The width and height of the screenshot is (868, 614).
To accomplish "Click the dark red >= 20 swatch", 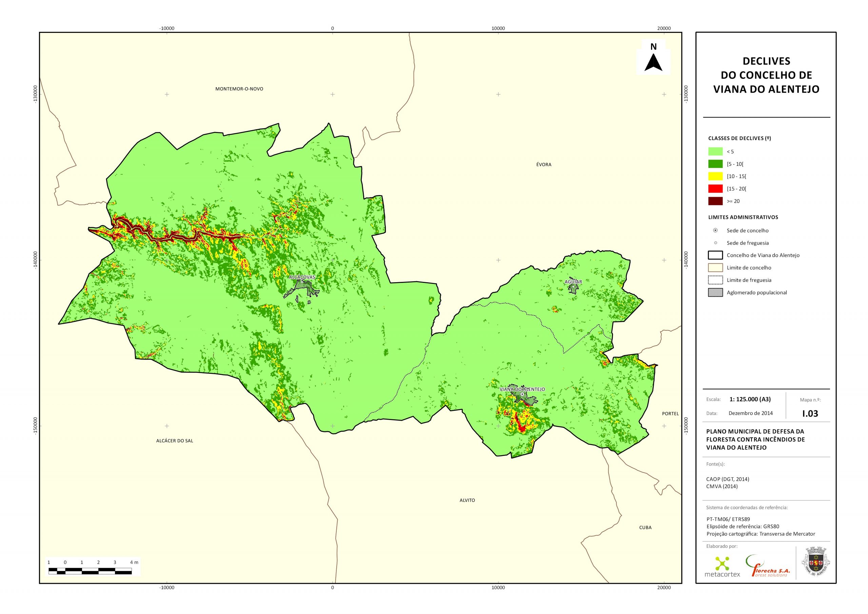I will tap(715, 201).
